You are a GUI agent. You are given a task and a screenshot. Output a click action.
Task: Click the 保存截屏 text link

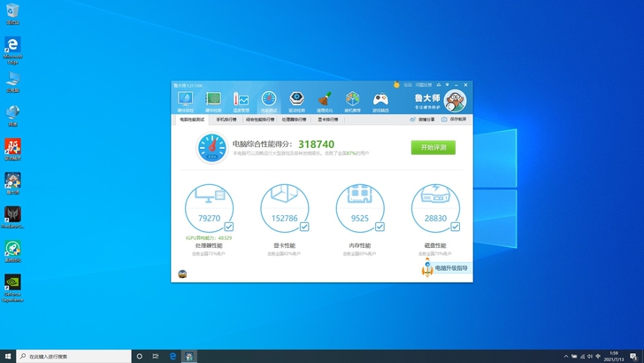[x=458, y=120]
